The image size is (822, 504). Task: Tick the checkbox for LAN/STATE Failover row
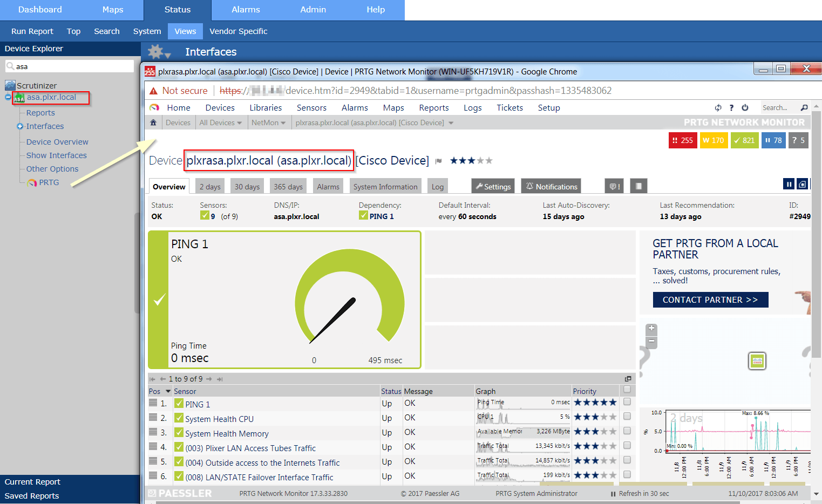coord(627,474)
